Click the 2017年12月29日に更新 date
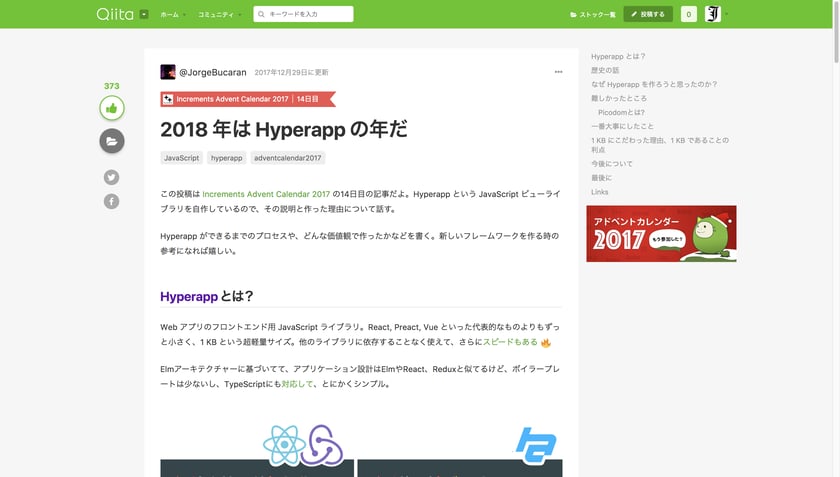This screenshot has width=840, height=477. tap(291, 72)
